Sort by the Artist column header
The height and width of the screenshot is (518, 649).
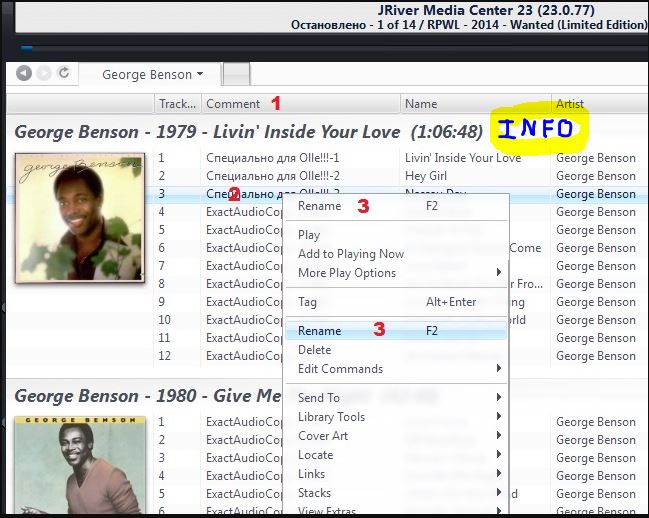point(600,103)
